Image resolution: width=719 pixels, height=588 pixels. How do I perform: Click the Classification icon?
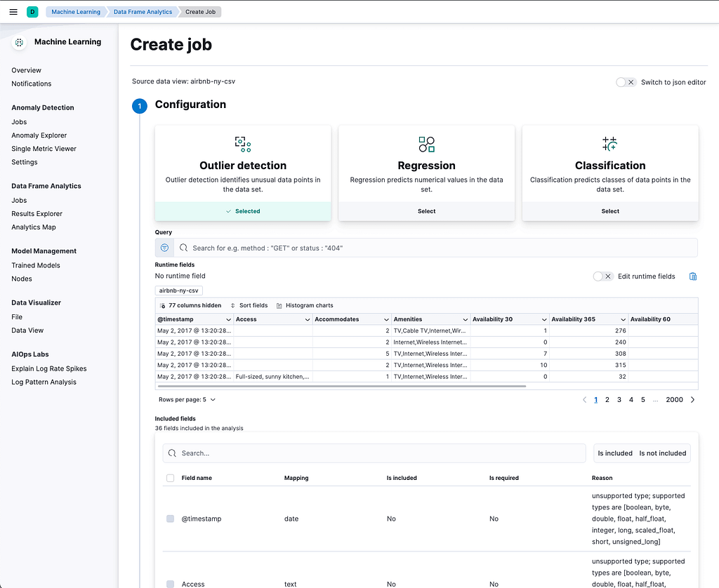tap(610, 144)
